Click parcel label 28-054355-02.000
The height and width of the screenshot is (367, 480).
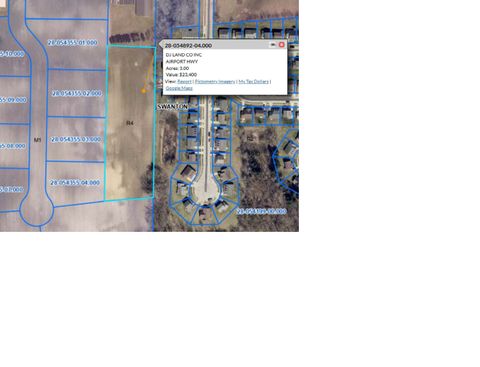(x=77, y=94)
